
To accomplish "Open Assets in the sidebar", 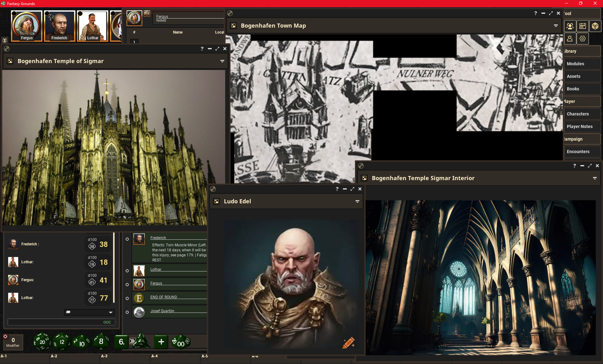I will [x=583, y=76].
